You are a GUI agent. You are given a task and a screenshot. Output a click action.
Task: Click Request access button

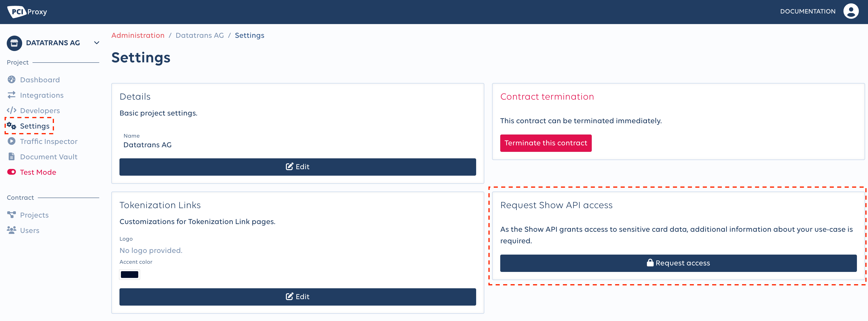point(678,263)
